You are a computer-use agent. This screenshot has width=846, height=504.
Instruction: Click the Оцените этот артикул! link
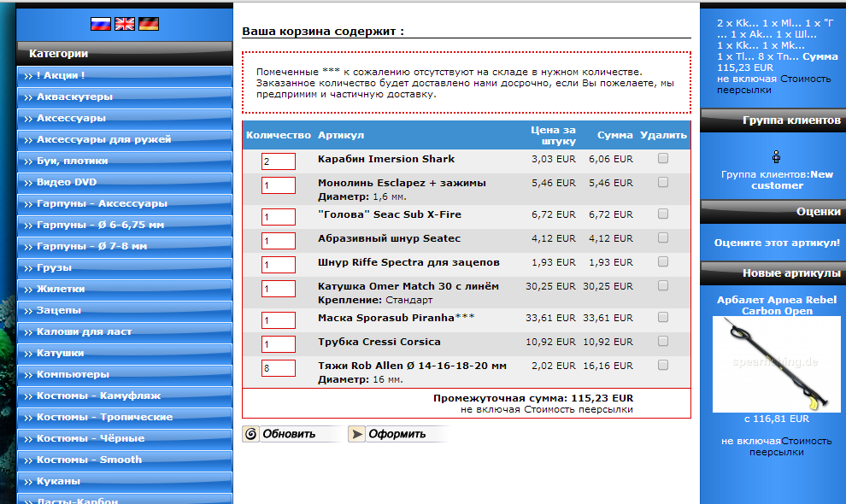777,243
